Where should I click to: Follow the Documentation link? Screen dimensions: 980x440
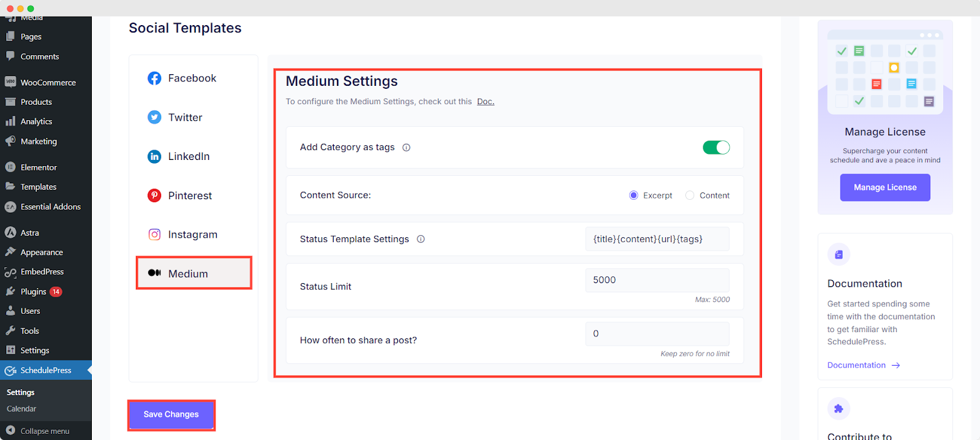[x=856, y=365]
